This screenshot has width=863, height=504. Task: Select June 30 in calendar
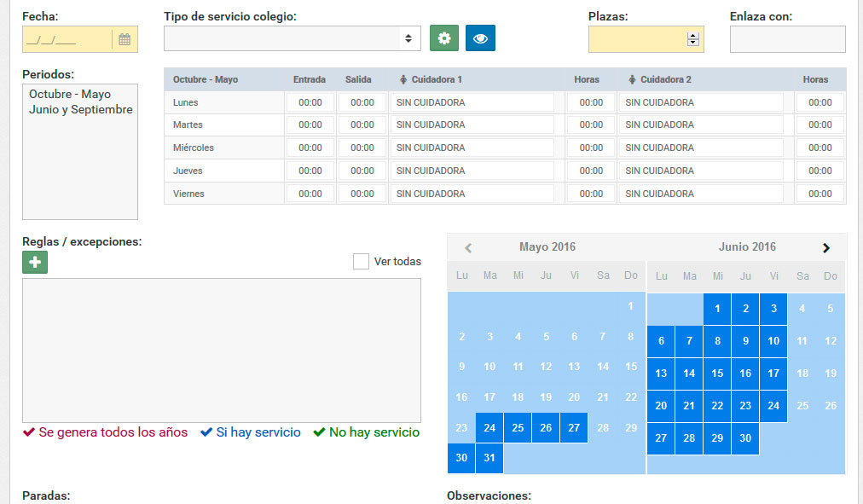745,438
